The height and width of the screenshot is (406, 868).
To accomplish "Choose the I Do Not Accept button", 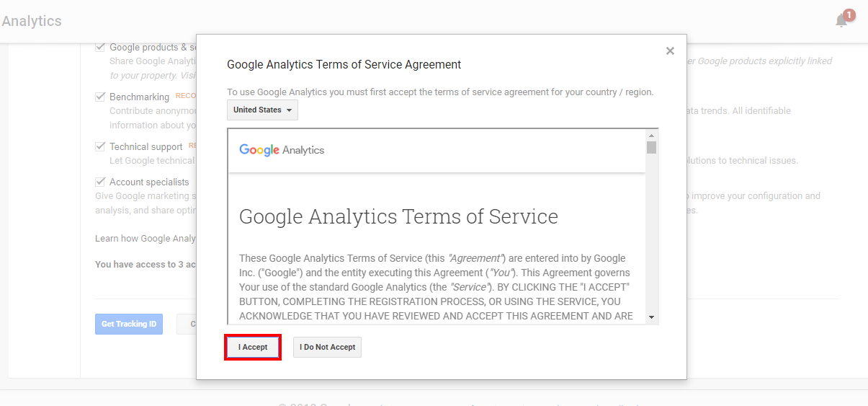I will point(328,347).
